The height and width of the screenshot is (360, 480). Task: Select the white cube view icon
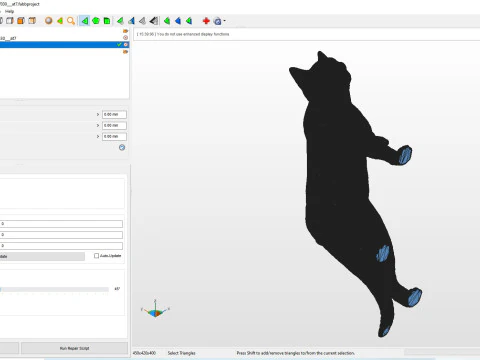coord(10,21)
